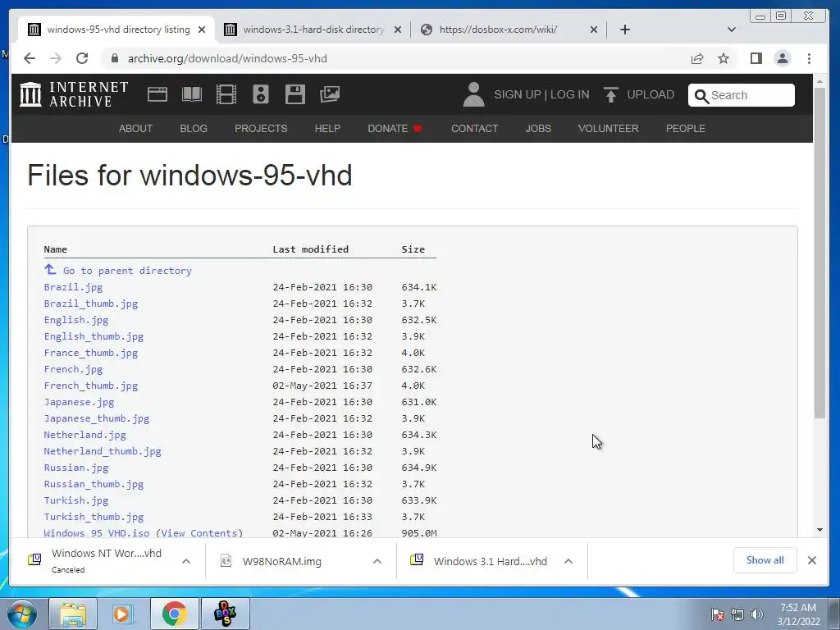Expand options for Windows NT Wor...vhd download
Screen dimensions: 840x630
pos(186,561)
